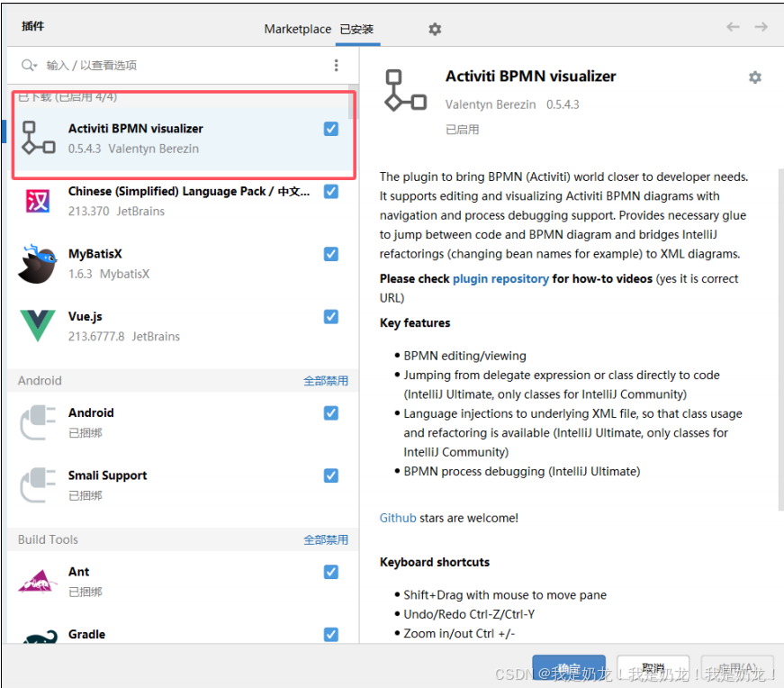This screenshot has width=784, height=688.
Task: Click the Valentyn Berezin author in details
Action: pyautogui.click(x=491, y=104)
